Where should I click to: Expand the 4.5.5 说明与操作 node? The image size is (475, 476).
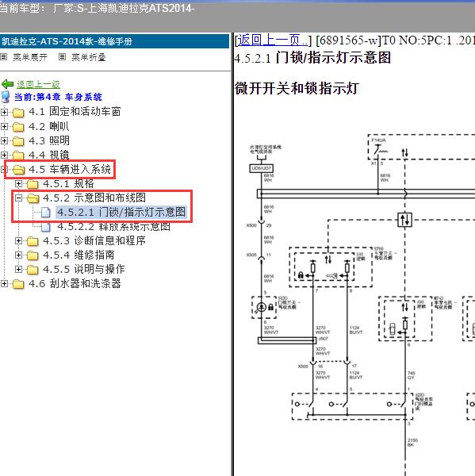tap(18, 269)
